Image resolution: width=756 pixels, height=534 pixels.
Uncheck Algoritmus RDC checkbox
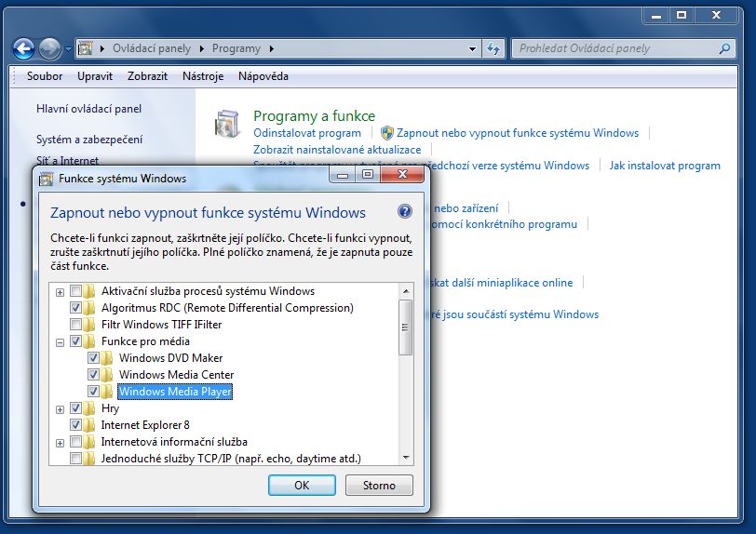75,308
